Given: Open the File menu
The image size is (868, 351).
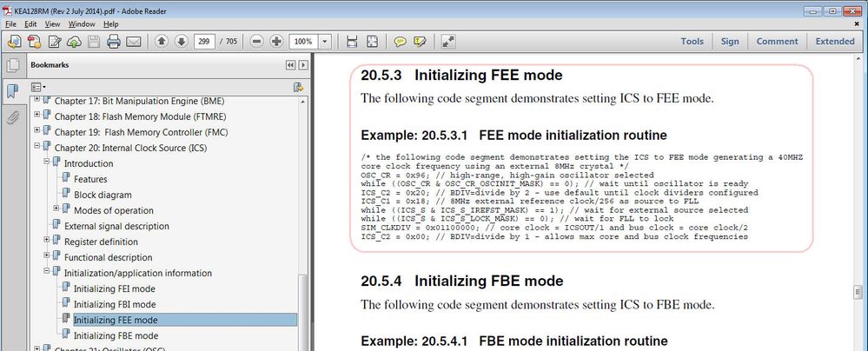Looking at the screenshot, I should (x=11, y=23).
